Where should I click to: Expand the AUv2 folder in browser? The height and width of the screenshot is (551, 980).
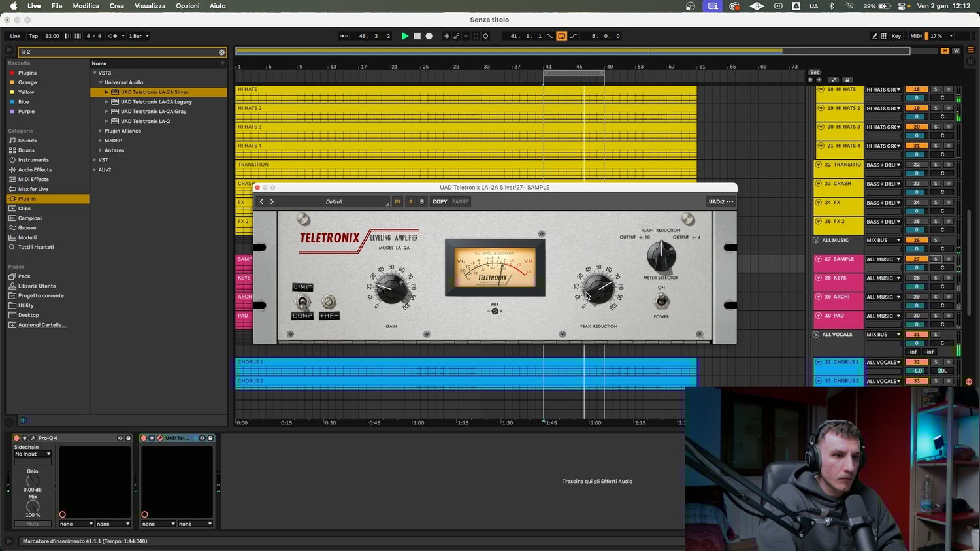95,170
